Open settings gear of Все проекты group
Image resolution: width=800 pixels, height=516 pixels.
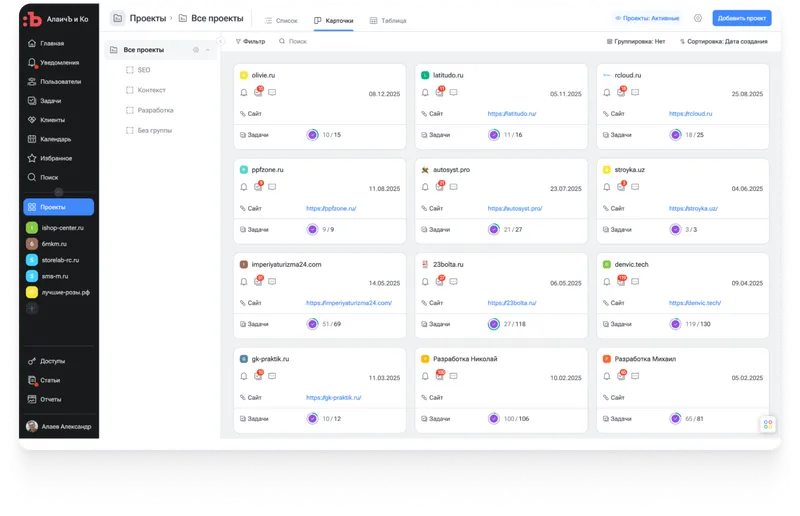195,50
